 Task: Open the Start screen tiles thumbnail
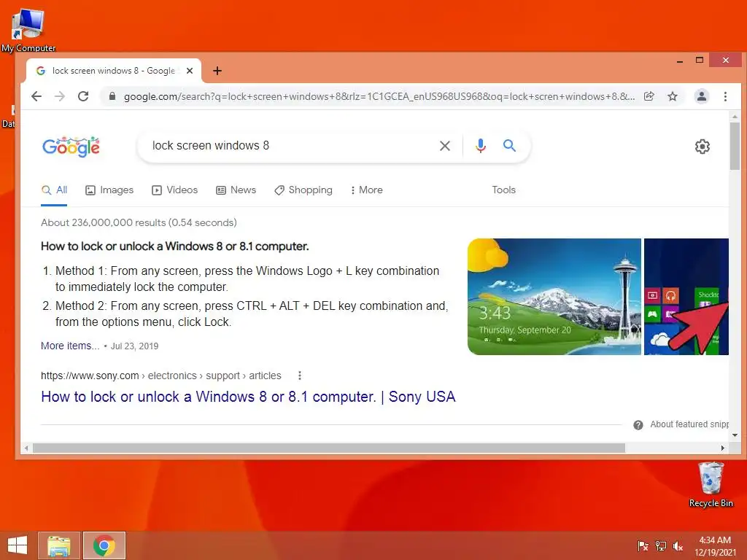point(686,297)
